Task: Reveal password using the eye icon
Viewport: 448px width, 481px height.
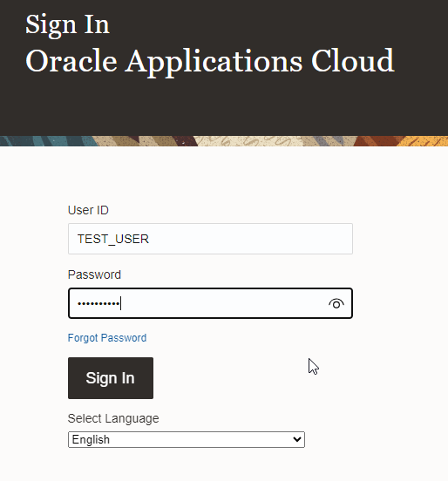Action: (336, 304)
